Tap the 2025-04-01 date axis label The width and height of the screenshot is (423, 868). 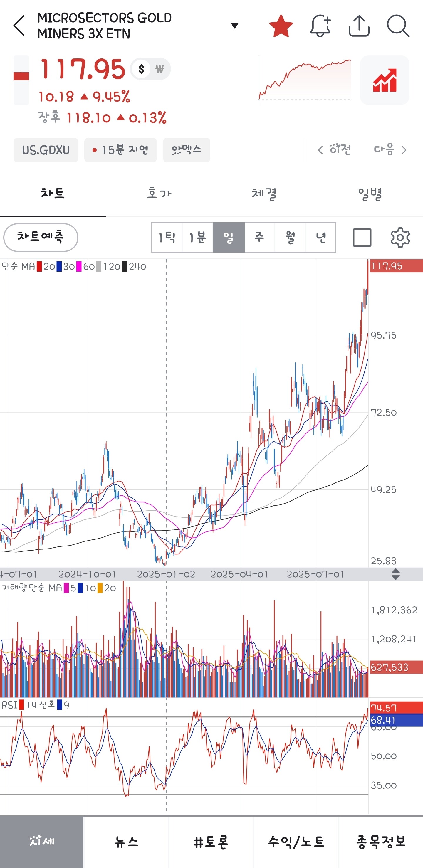239,574
